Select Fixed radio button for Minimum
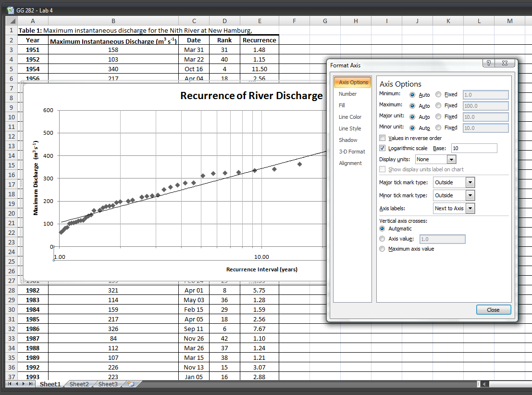532x395 pixels. 437,94
